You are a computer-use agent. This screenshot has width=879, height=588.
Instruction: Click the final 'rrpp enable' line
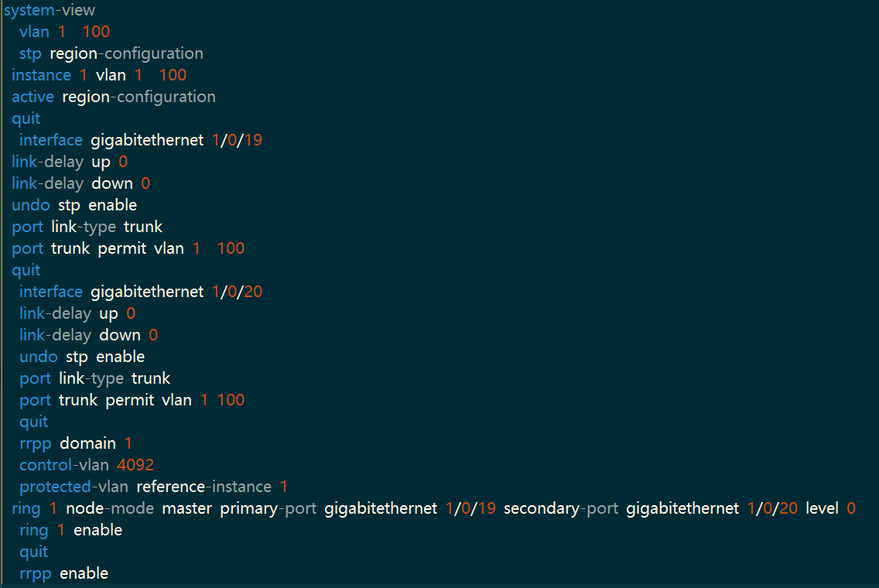(x=63, y=573)
